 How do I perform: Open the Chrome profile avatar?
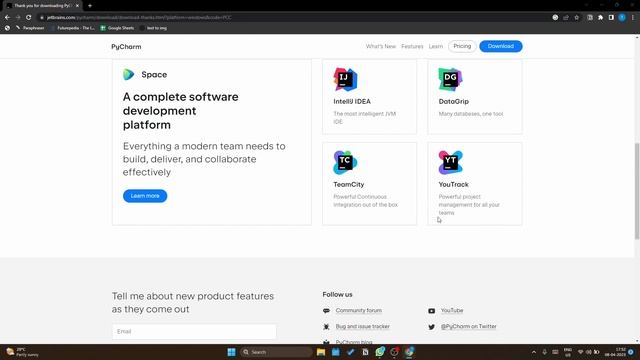tap(622, 18)
